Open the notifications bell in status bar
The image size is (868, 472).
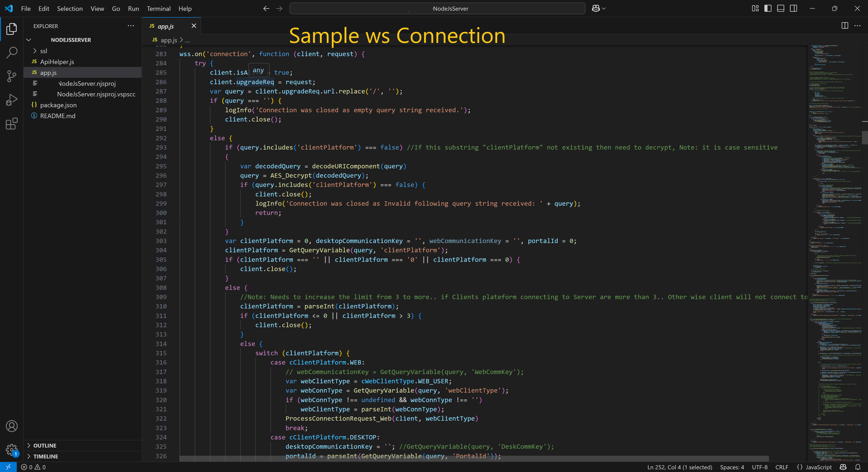(858, 467)
